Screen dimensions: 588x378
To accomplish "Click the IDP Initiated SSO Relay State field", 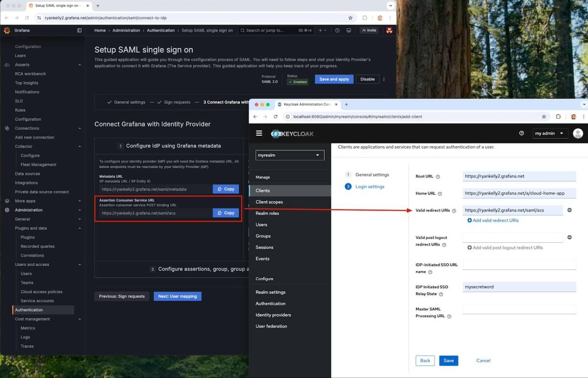I will [519, 287].
